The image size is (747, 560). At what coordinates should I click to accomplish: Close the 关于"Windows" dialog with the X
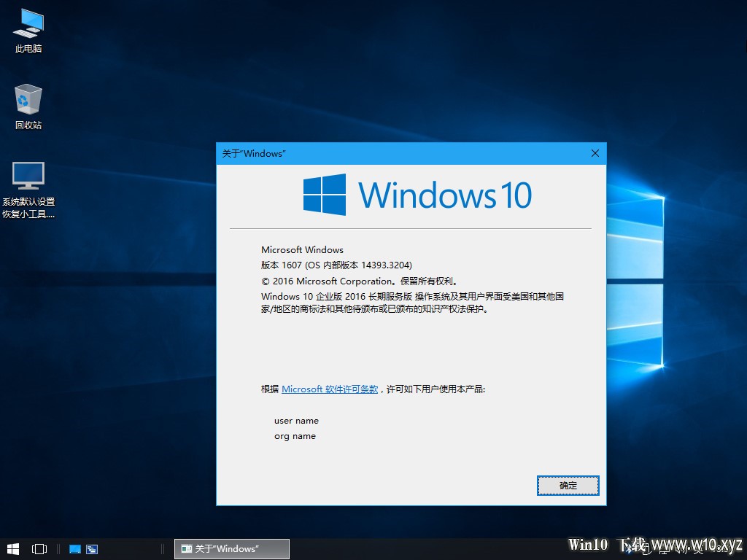(x=595, y=153)
